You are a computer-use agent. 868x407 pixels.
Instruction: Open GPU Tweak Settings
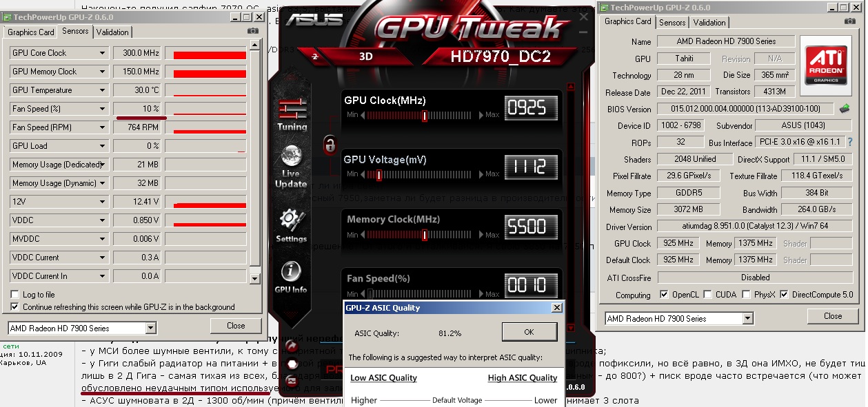pyautogui.click(x=291, y=226)
